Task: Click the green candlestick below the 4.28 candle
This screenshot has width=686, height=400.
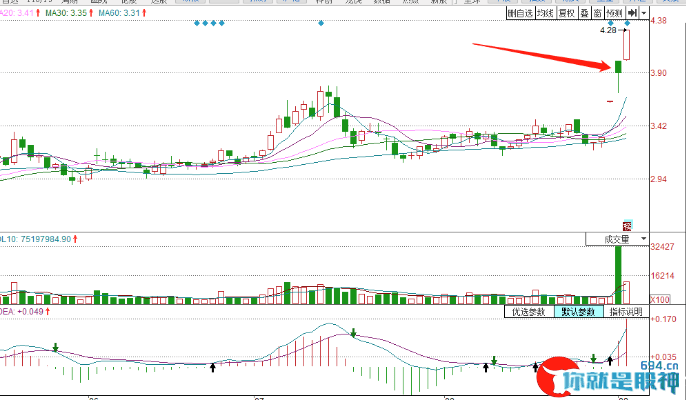Action: pos(618,77)
